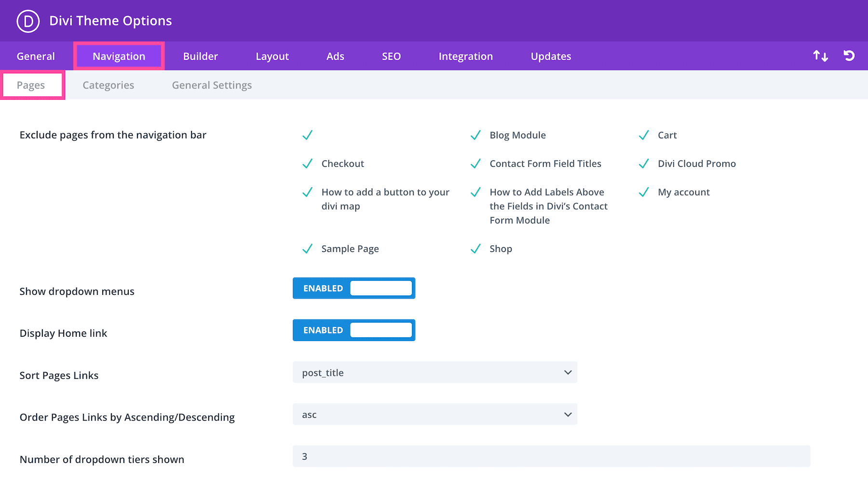Toggle the Blog Module checkmark

coord(475,135)
